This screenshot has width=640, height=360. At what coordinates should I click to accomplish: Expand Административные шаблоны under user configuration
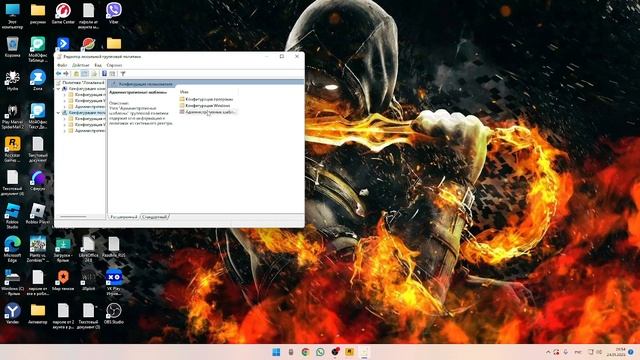pyautogui.click(x=64, y=131)
